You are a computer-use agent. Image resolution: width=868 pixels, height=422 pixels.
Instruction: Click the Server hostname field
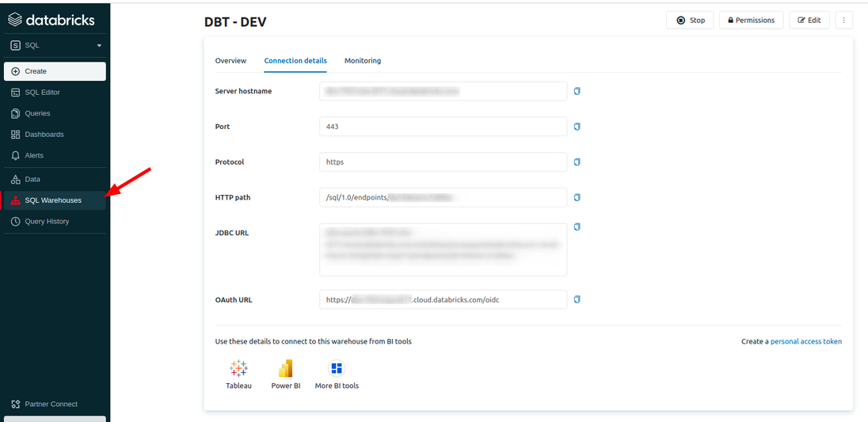pyautogui.click(x=444, y=91)
